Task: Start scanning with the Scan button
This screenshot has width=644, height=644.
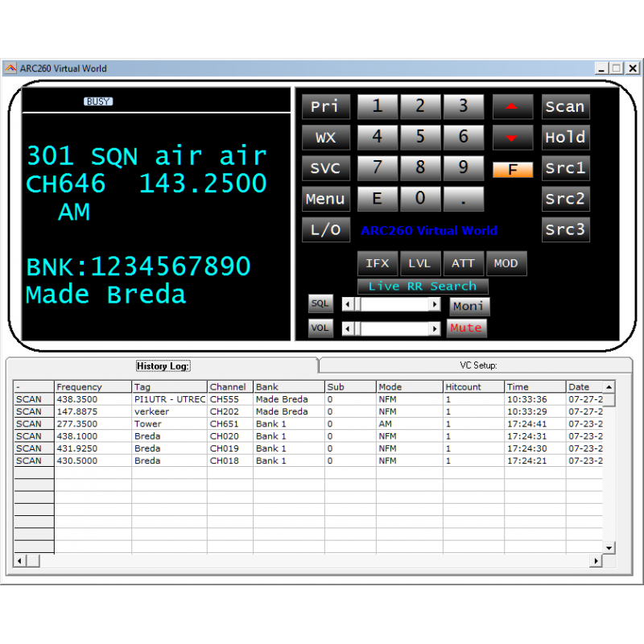Action: coord(565,106)
